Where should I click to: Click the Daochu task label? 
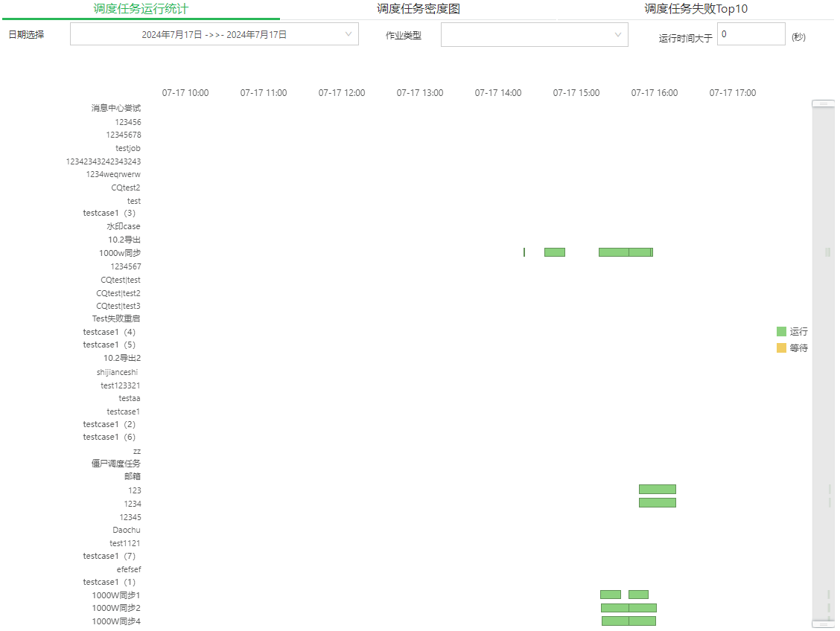tap(127, 530)
